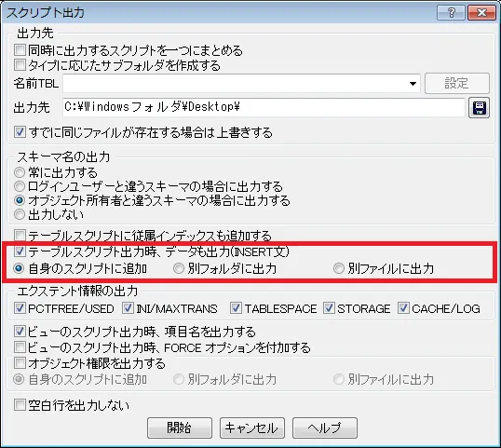
Task: Select 出力しない schema name option
Action: (x=20, y=214)
